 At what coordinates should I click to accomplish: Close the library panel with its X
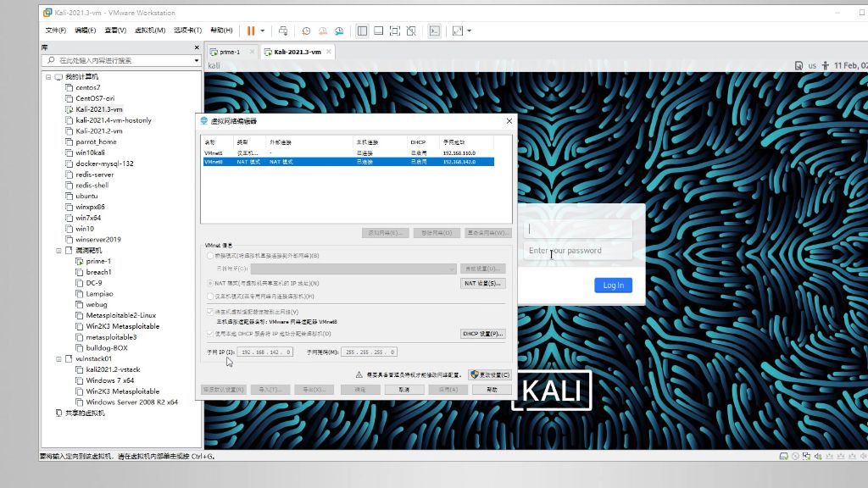click(197, 47)
